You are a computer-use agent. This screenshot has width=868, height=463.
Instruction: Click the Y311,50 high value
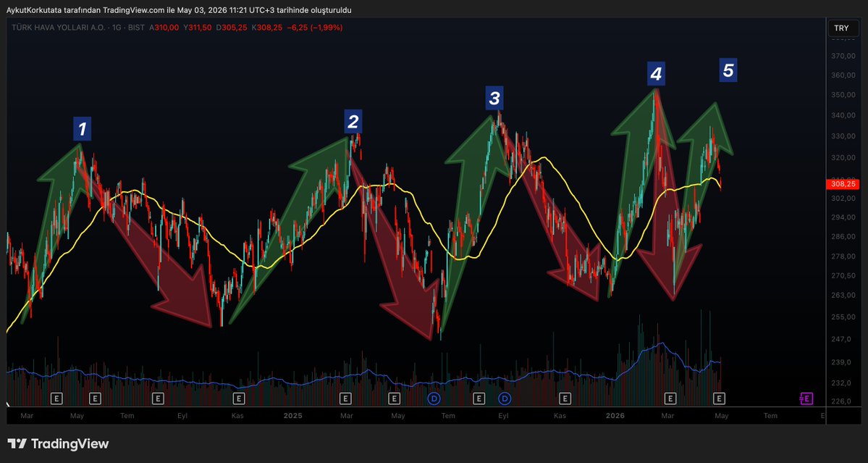point(198,27)
